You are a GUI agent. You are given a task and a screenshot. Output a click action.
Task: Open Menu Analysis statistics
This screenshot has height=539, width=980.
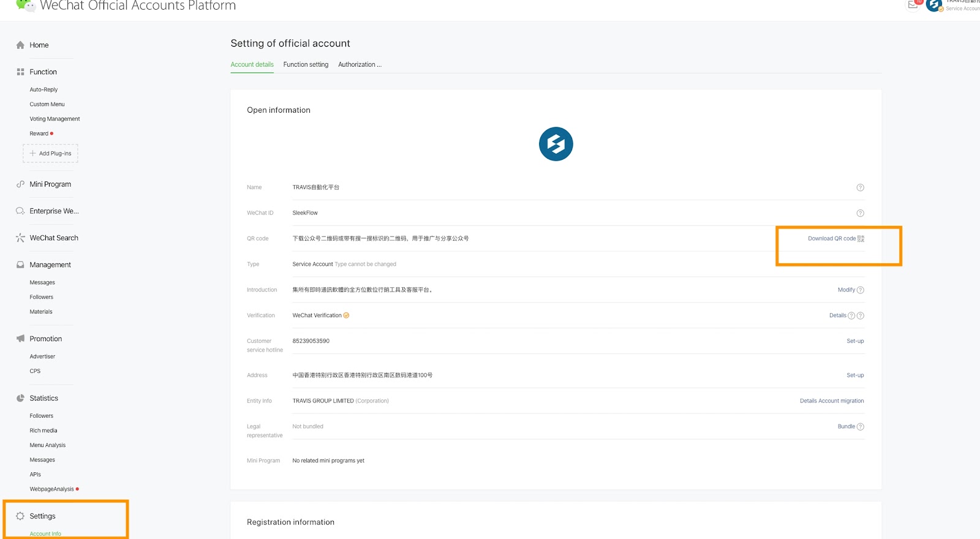click(x=48, y=445)
